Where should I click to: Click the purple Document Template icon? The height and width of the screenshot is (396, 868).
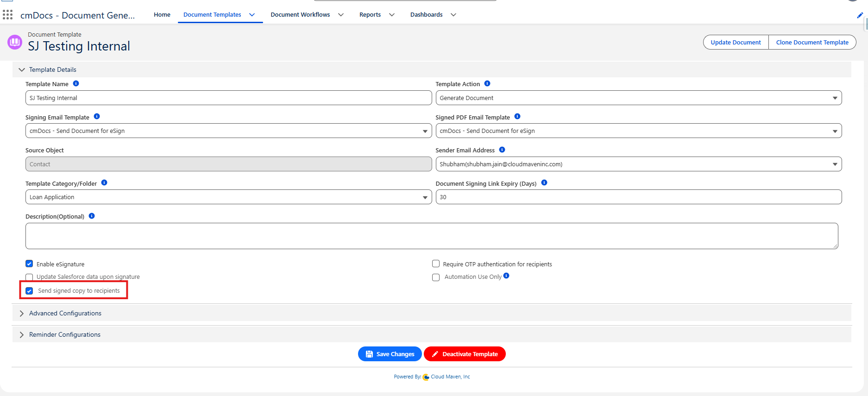click(x=15, y=42)
